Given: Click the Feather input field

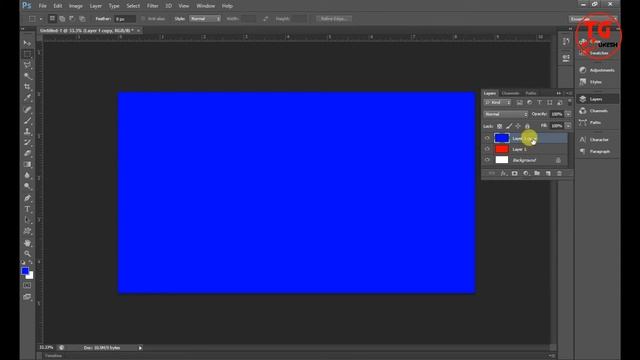Looking at the screenshot, I should [124, 19].
